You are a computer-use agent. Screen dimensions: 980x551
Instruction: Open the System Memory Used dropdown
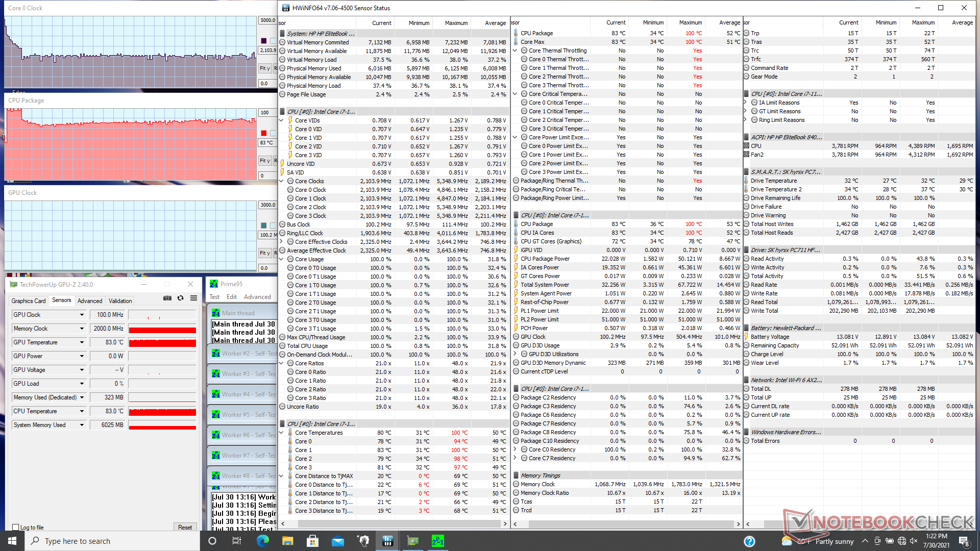tap(82, 425)
